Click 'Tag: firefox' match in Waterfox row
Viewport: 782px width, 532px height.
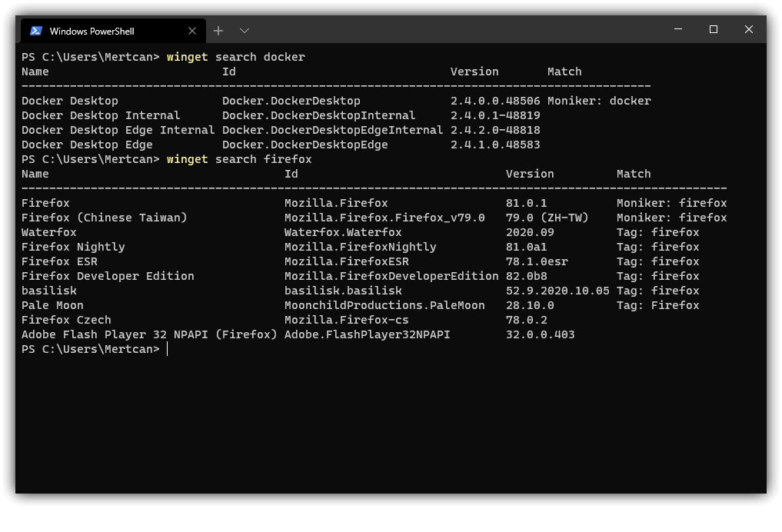click(x=657, y=232)
